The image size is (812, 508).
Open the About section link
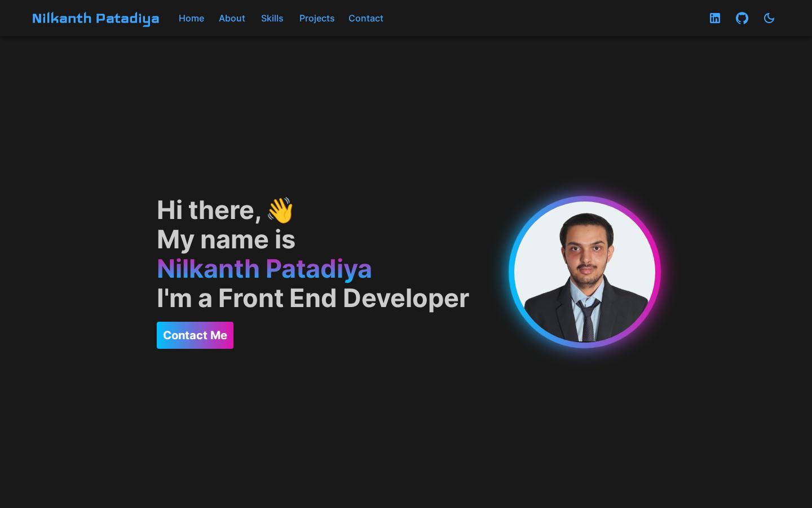[x=232, y=18]
